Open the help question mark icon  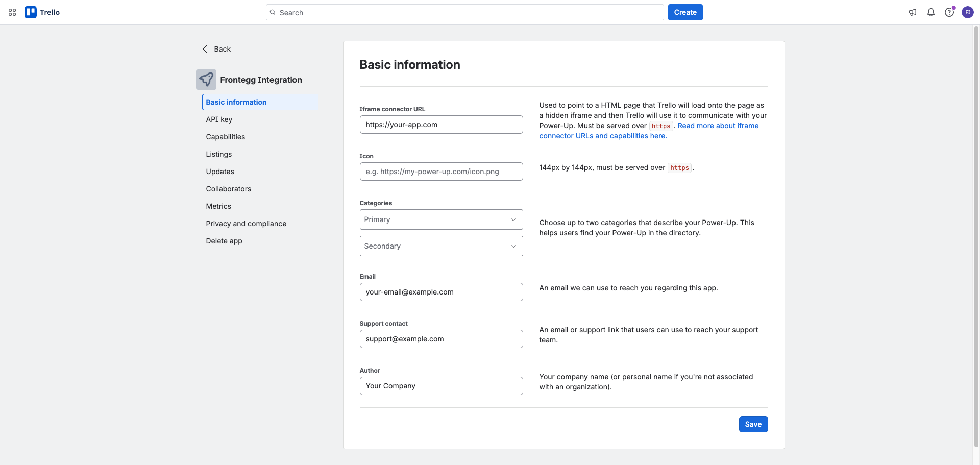coord(949,12)
